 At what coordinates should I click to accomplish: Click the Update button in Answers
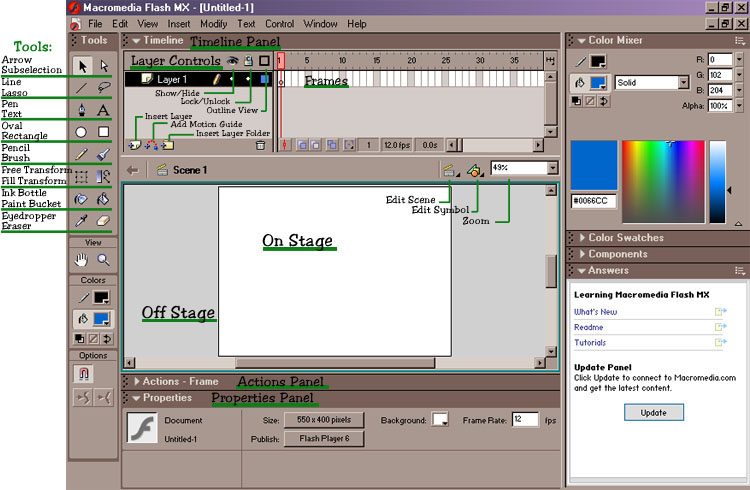pos(653,412)
